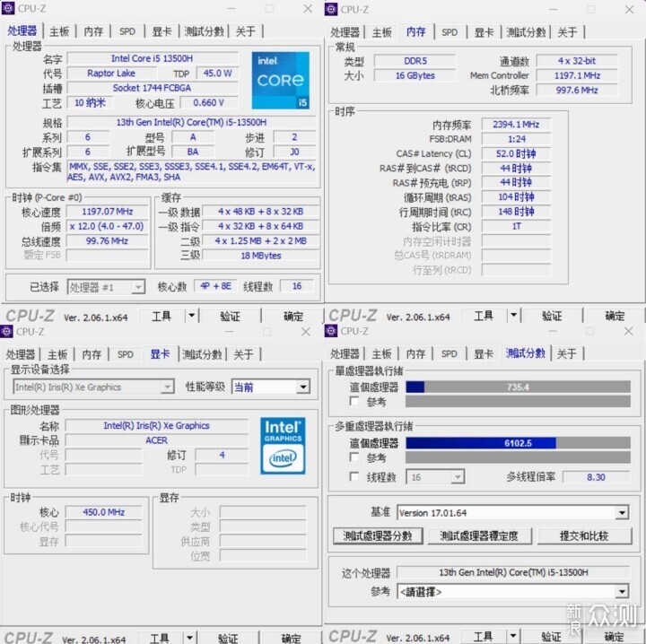Switch to 处理器 tab in the graphics window

20,354
